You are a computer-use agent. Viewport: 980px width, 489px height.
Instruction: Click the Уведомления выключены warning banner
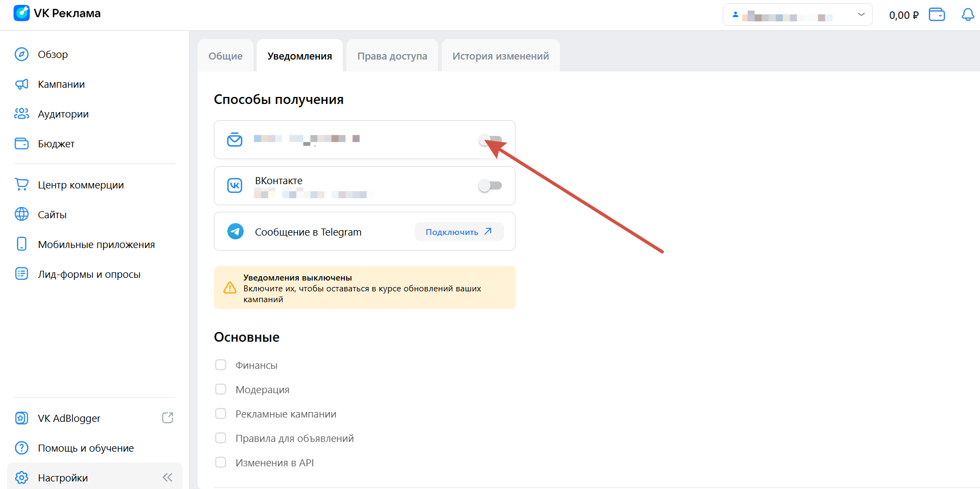tap(365, 288)
